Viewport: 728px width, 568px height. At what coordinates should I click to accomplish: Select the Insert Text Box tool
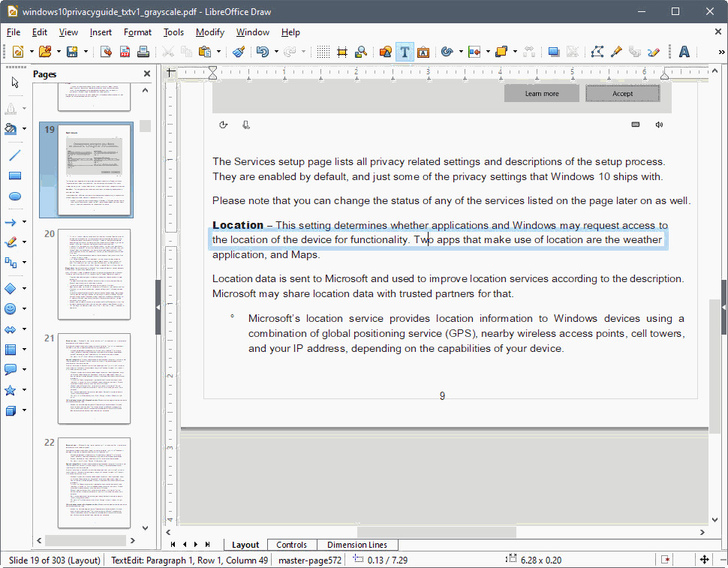(x=405, y=52)
